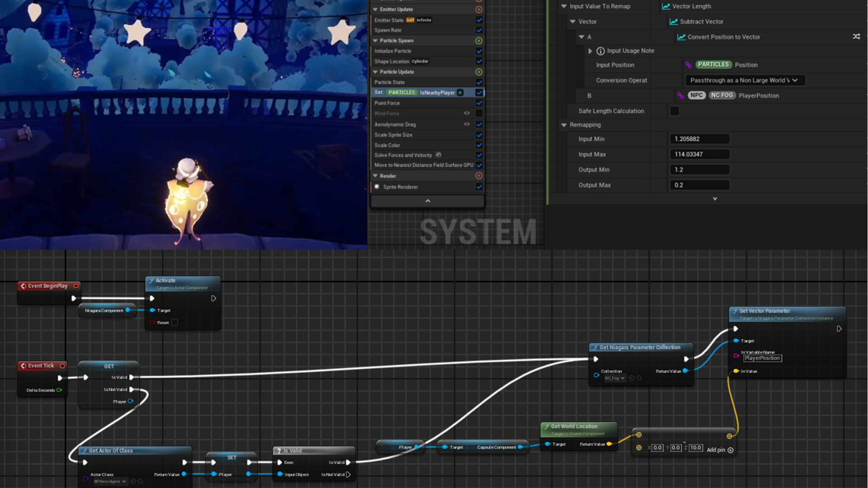This screenshot has height=488, width=868.
Task: Click the reset arrow on Solve Forces and Velocity
Action: (x=438, y=155)
